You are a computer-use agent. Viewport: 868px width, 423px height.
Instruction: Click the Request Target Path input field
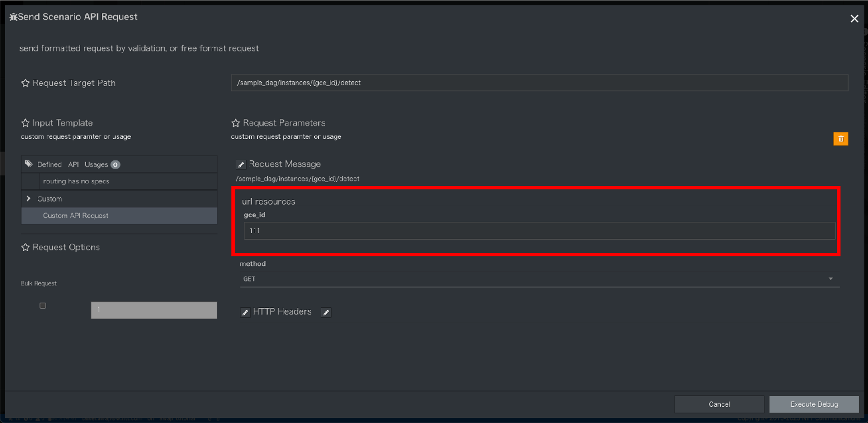click(539, 83)
